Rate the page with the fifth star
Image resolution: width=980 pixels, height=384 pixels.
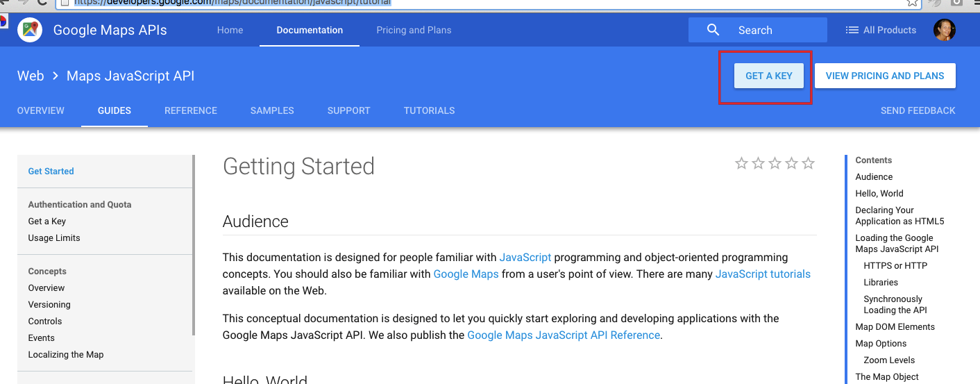pos(808,163)
